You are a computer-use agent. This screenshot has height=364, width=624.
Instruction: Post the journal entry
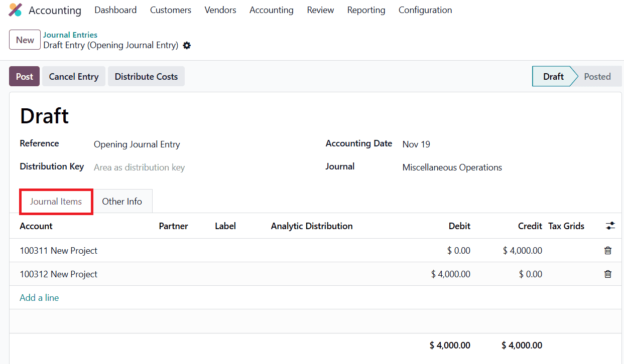click(x=24, y=76)
